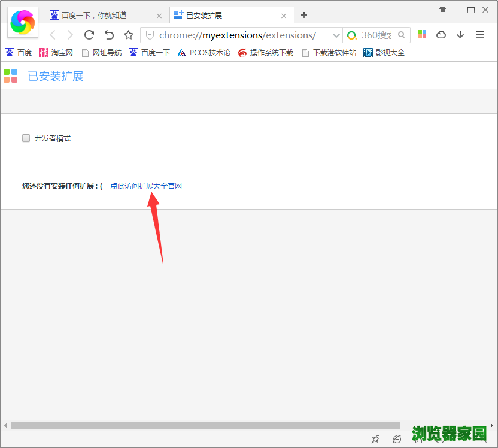Refresh the current extensions page
The height and width of the screenshot is (448, 498).
[89, 35]
